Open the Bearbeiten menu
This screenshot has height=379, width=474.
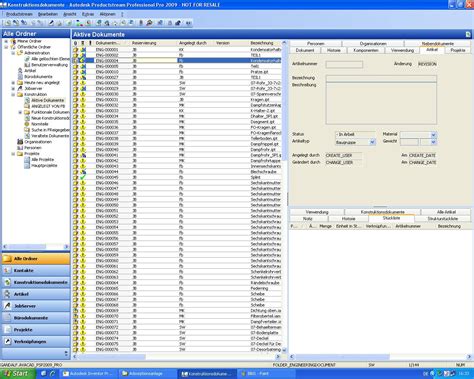(48, 14)
